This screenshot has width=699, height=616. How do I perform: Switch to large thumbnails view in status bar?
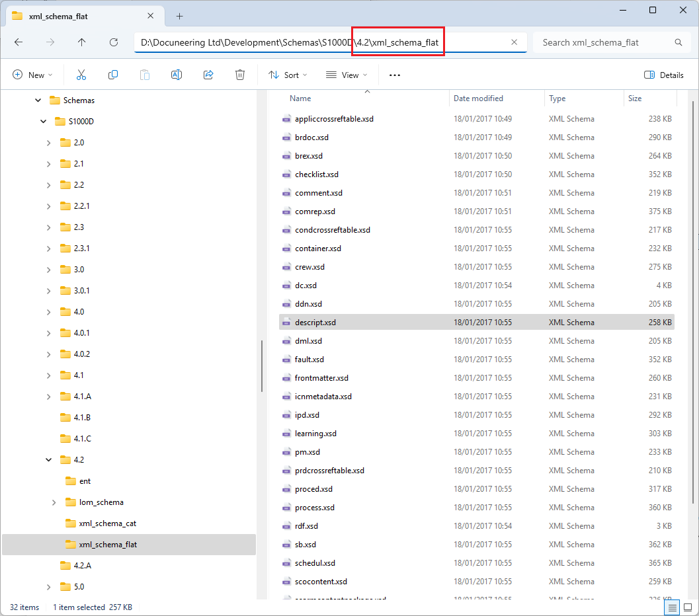coord(688,607)
